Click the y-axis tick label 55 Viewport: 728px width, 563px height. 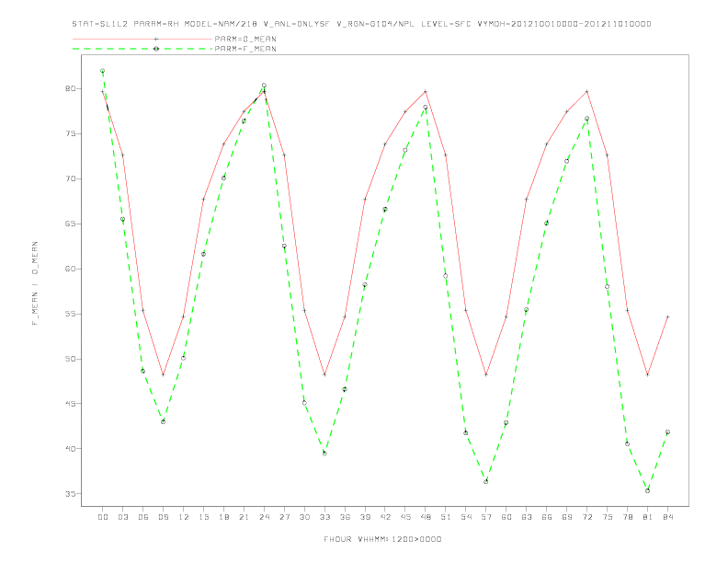[x=71, y=314]
